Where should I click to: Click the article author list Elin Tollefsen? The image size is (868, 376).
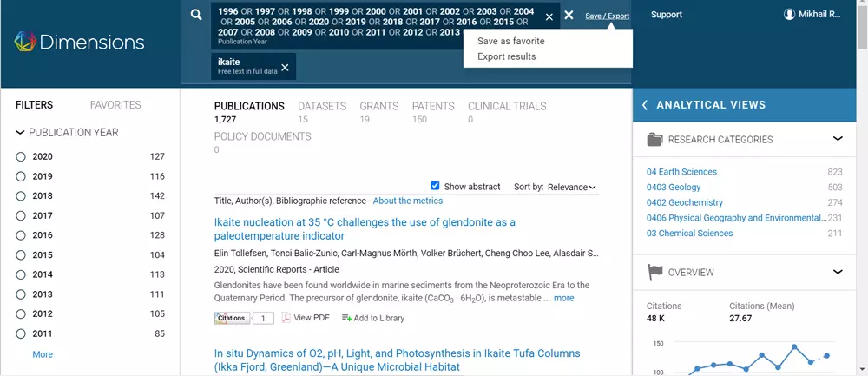click(406, 254)
